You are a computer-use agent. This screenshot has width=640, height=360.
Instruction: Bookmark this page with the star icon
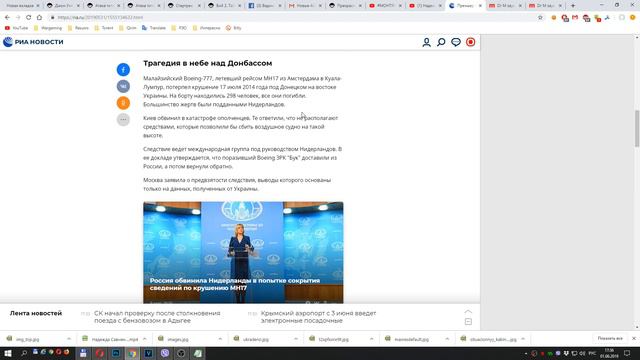pyautogui.click(x=540, y=18)
